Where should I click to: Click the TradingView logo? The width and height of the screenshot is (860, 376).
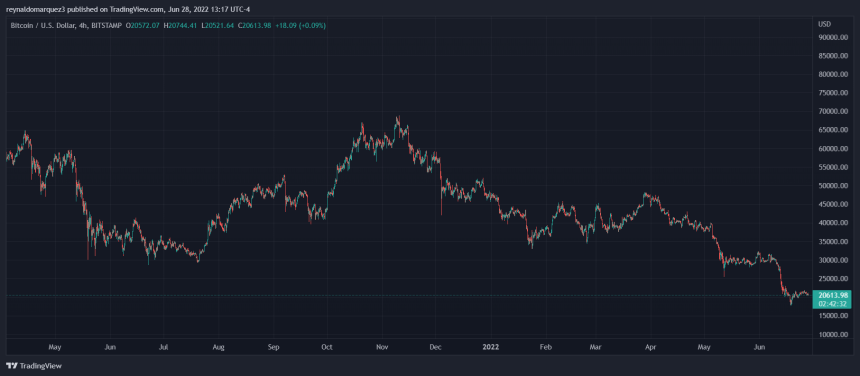coord(34,366)
